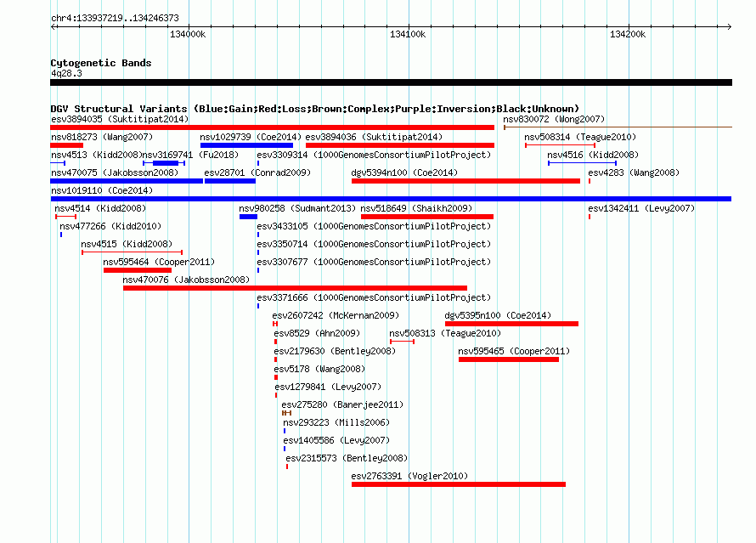The width and height of the screenshot is (756, 543).
Task: Click the nsv4515 (Kidd2008) label
Action: (127, 244)
